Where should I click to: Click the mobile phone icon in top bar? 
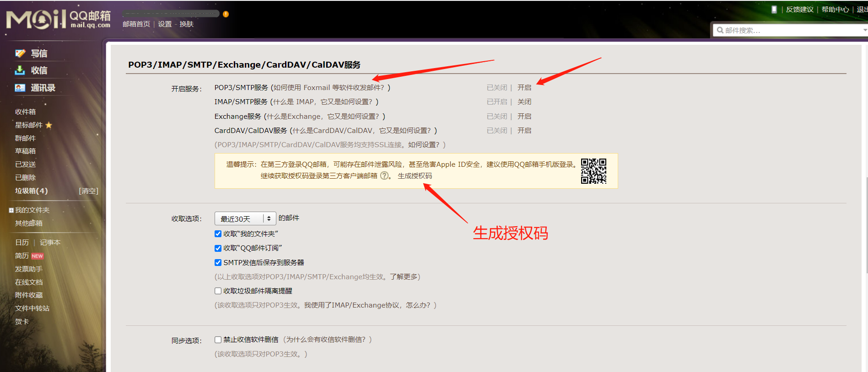click(x=774, y=9)
